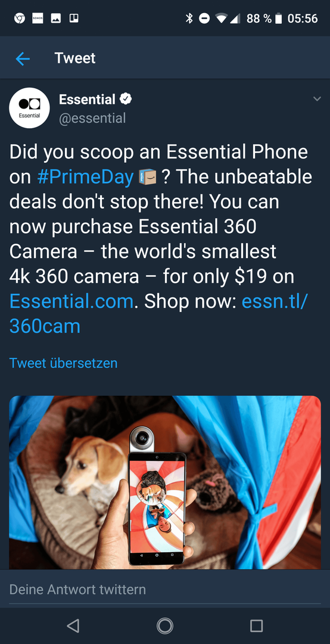Open the dog and phone photo
The image size is (330, 644).
165,482
